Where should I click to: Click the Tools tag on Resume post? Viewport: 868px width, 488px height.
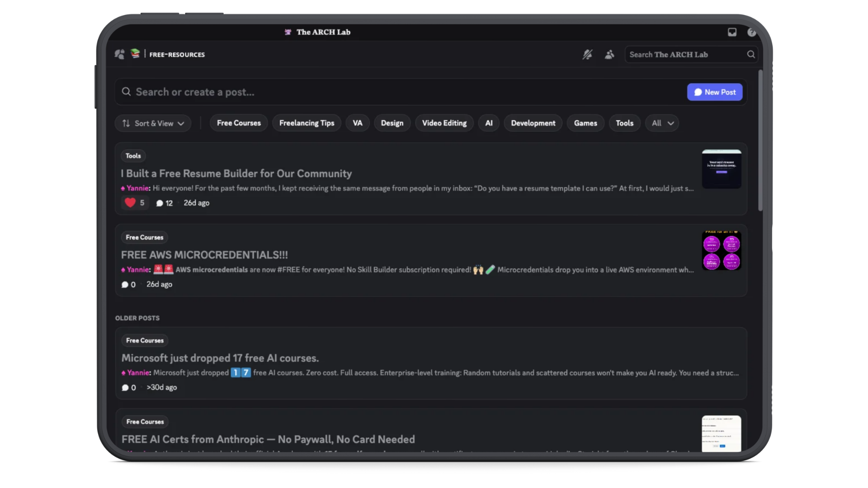pos(133,156)
